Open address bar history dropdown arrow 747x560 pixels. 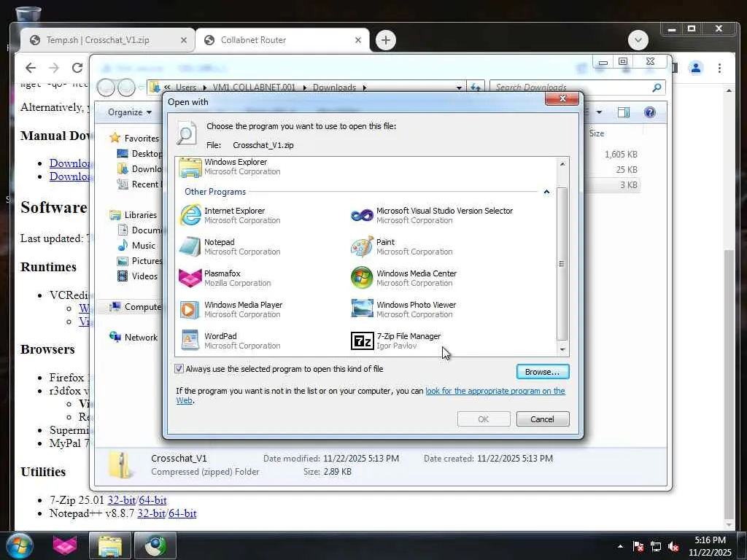[459, 87]
